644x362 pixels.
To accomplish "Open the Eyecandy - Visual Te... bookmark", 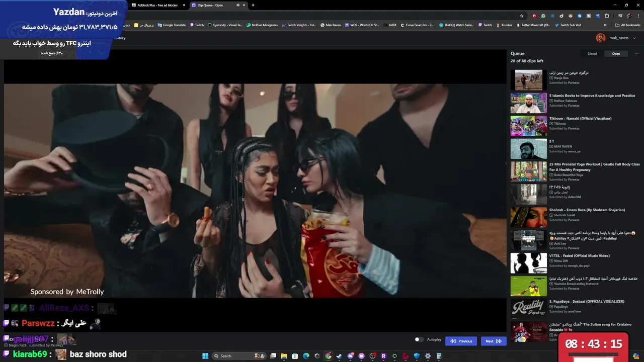I will click(225, 25).
